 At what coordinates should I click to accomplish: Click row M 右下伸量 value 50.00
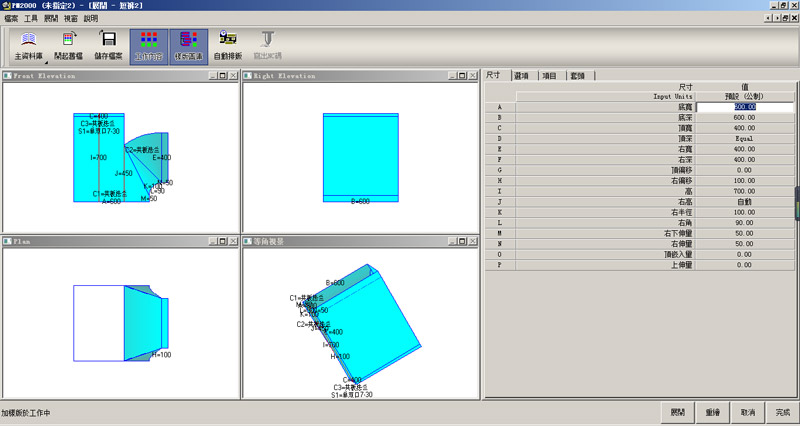[745, 233]
